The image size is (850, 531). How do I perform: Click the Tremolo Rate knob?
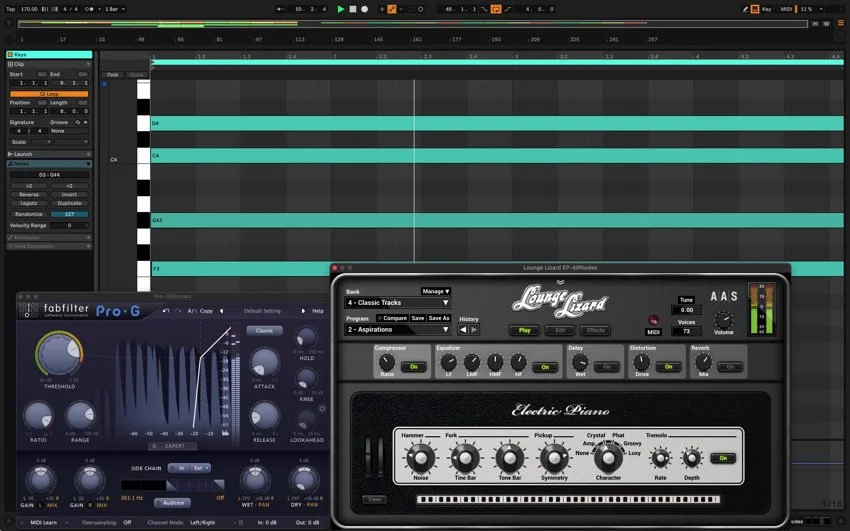click(660, 458)
